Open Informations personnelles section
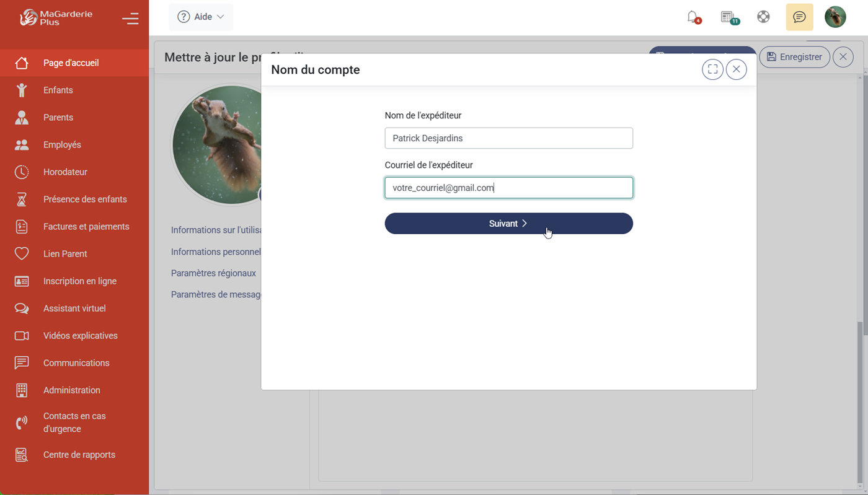Image resolution: width=868 pixels, height=495 pixels. (x=216, y=252)
